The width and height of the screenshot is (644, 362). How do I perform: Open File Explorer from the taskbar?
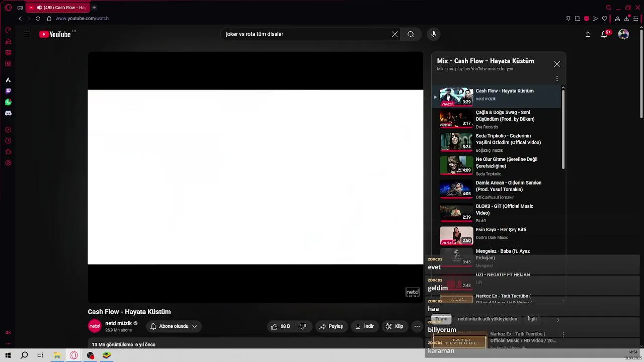[x=57, y=355]
